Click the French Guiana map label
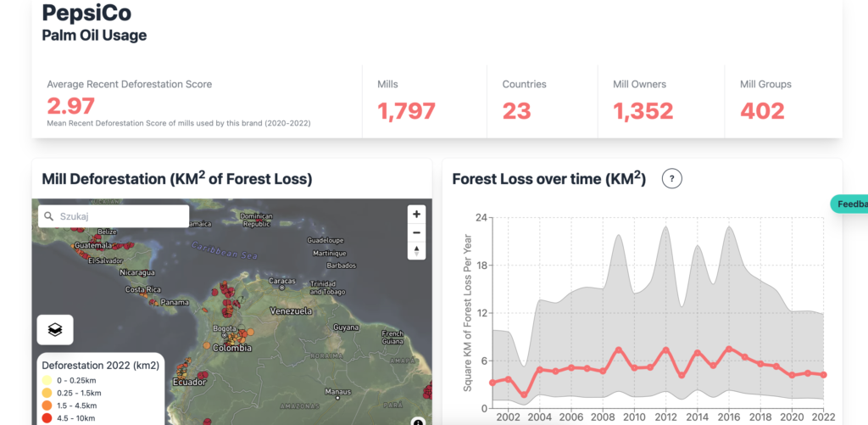This screenshot has height=425, width=868. tap(392, 338)
